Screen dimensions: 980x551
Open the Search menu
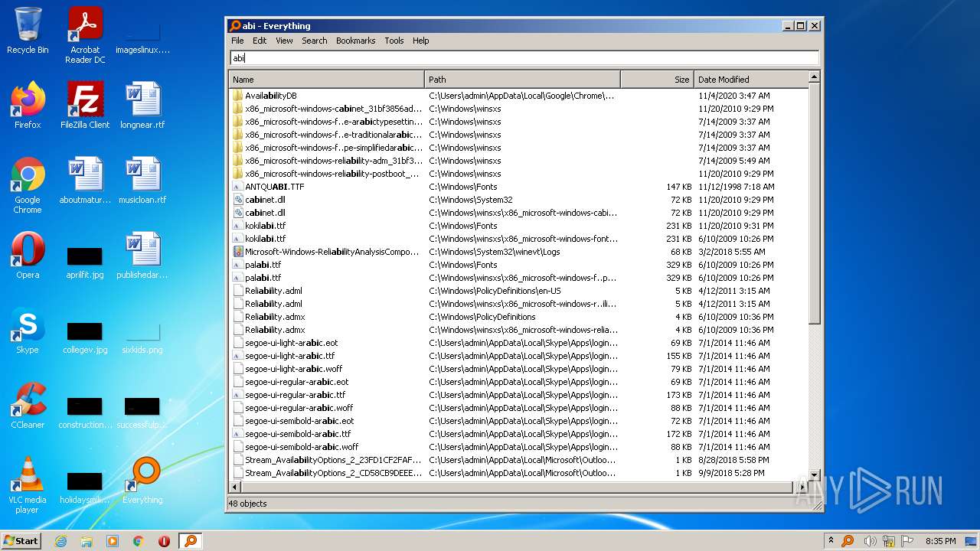[x=314, y=41]
